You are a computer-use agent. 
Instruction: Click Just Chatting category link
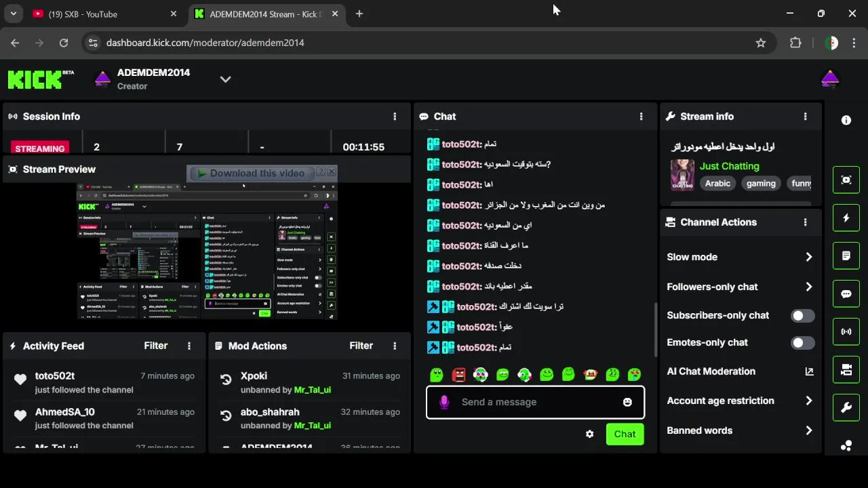(730, 166)
